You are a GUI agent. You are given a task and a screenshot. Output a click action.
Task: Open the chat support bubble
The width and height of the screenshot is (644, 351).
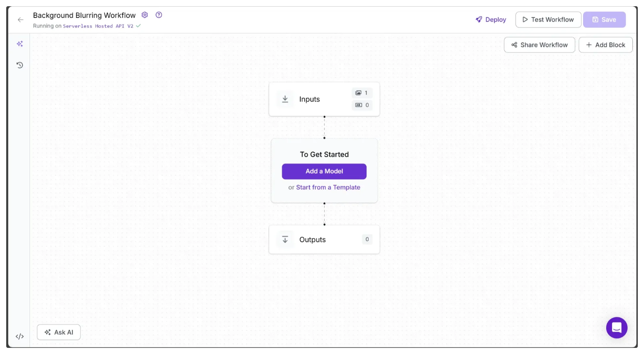tap(616, 328)
